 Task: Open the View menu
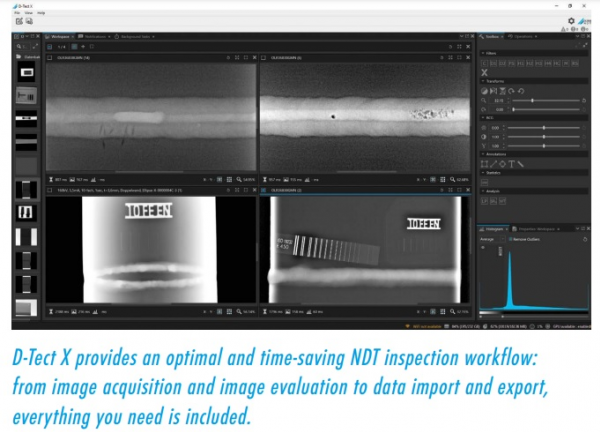29,13
